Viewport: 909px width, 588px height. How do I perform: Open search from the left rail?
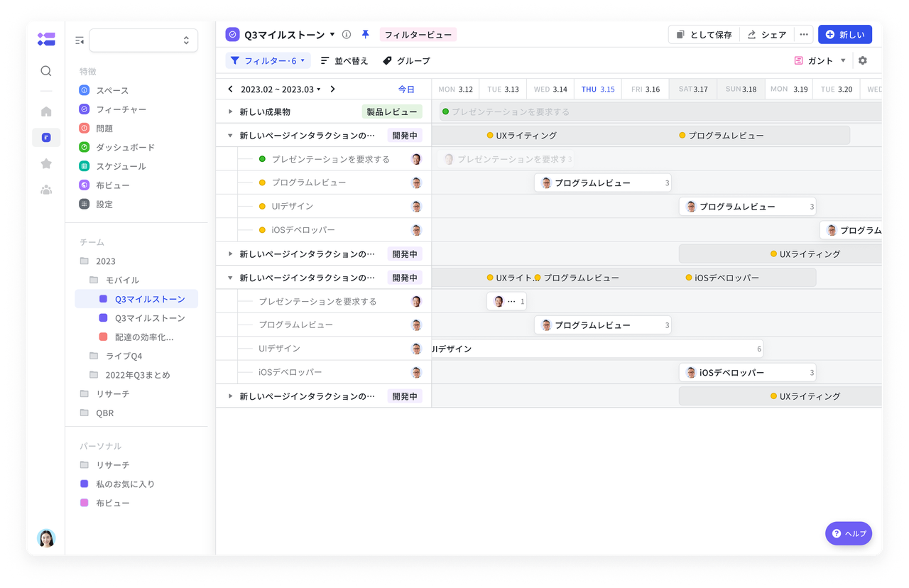45,70
